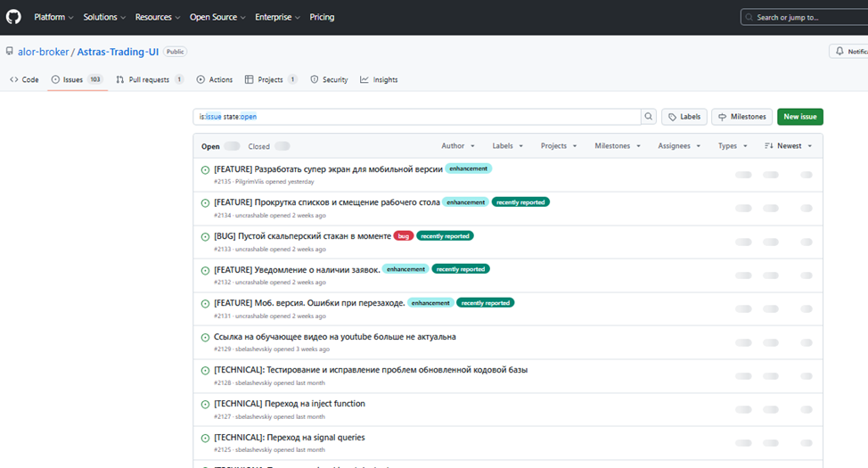
Task: Click the red bug label on issue #2133
Action: coord(404,236)
